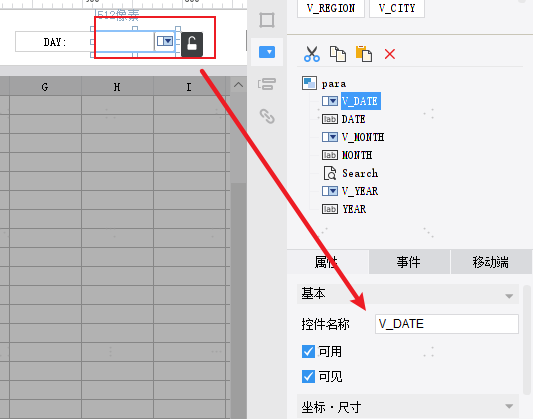This screenshot has width=533, height=419.
Task: Click the para tree label
Action: tap(334, 84)
